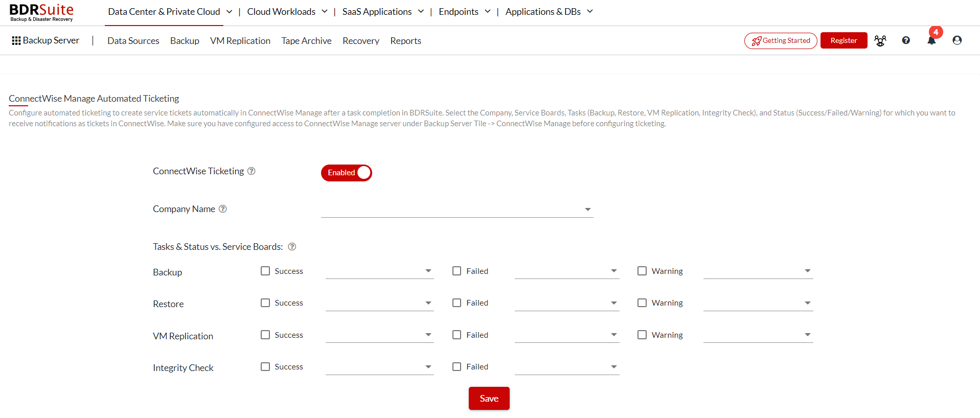Open Backup Warning service board dropdown

758,271
